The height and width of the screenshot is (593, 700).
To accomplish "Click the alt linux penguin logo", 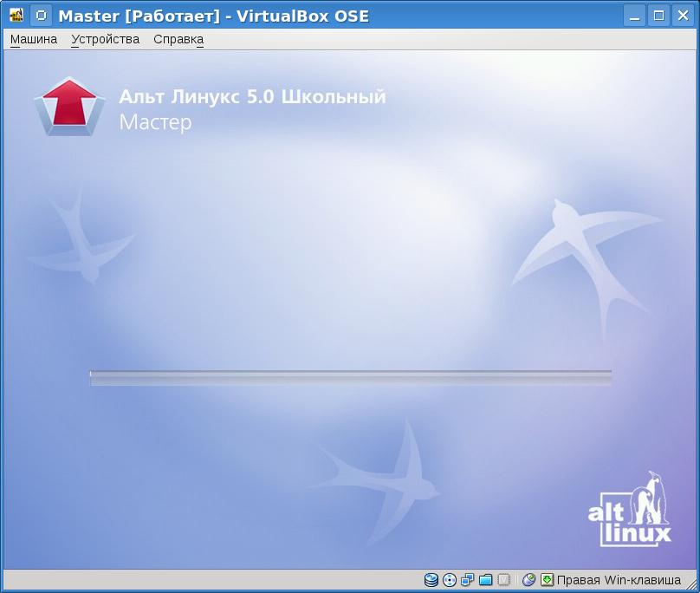I will pyautogui.click(x=630, y=511).
